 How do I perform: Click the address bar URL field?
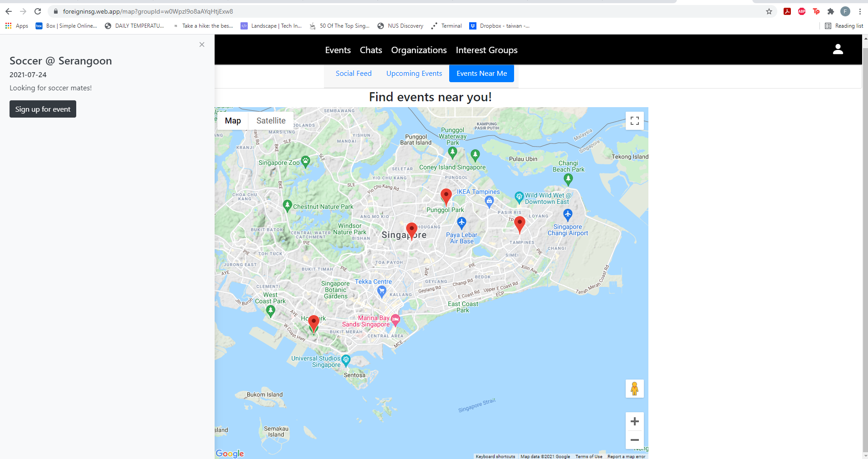pos(408,11)
